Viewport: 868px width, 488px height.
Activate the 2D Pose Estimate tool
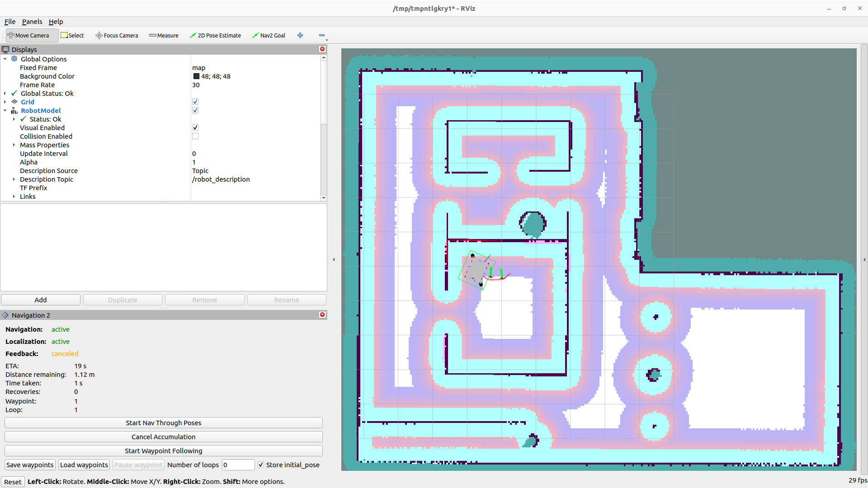215,35
